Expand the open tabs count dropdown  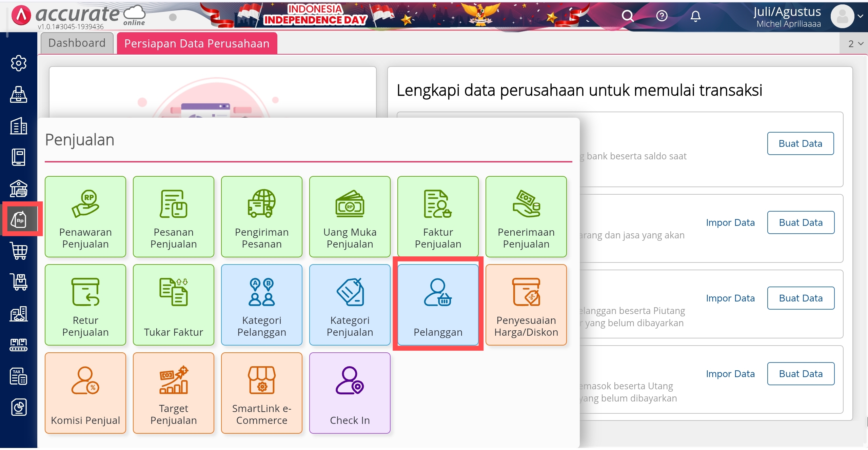click(x=855, y=44)
